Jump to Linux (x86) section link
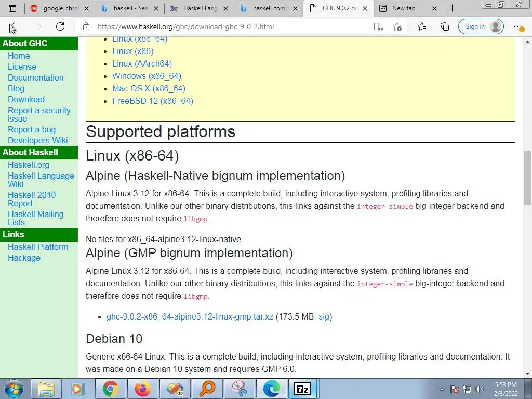 point(133,51)
